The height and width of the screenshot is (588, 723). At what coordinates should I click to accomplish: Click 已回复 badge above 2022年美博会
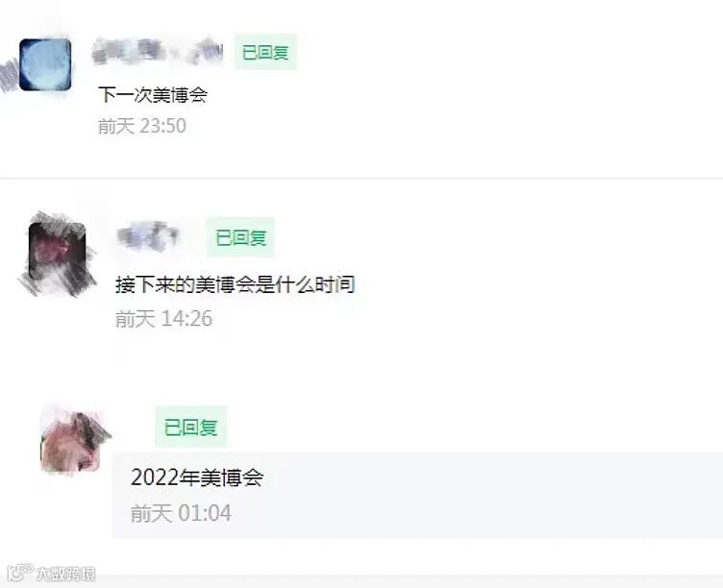point(191,427)
